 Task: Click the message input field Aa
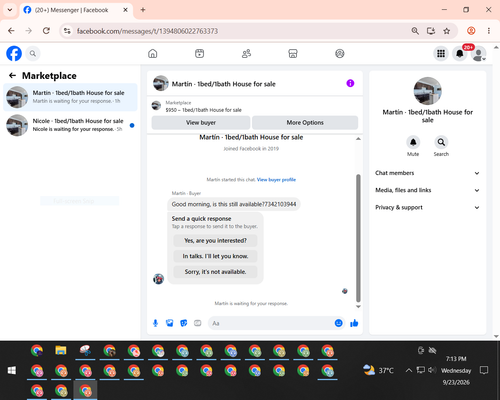tap(272, 323)
